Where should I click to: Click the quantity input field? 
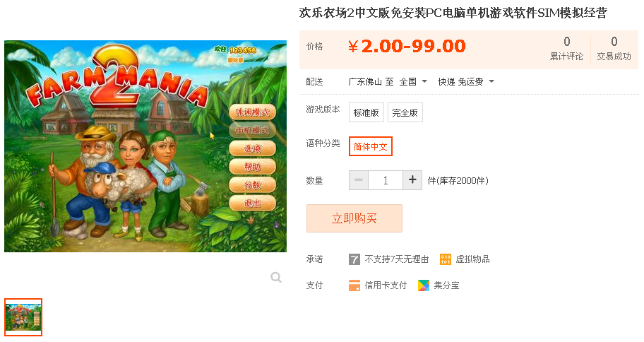click(386, 180)
